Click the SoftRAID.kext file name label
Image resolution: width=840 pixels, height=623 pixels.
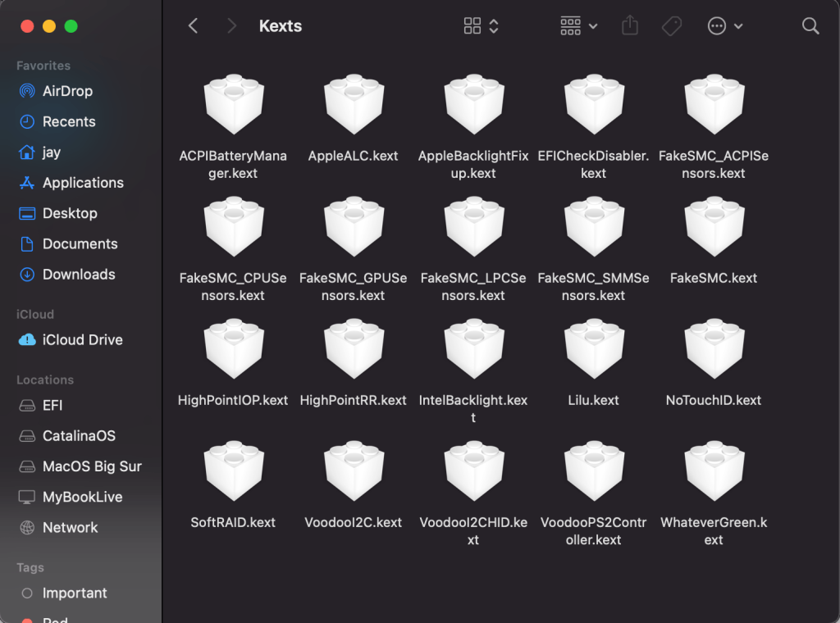click(233, 522)
